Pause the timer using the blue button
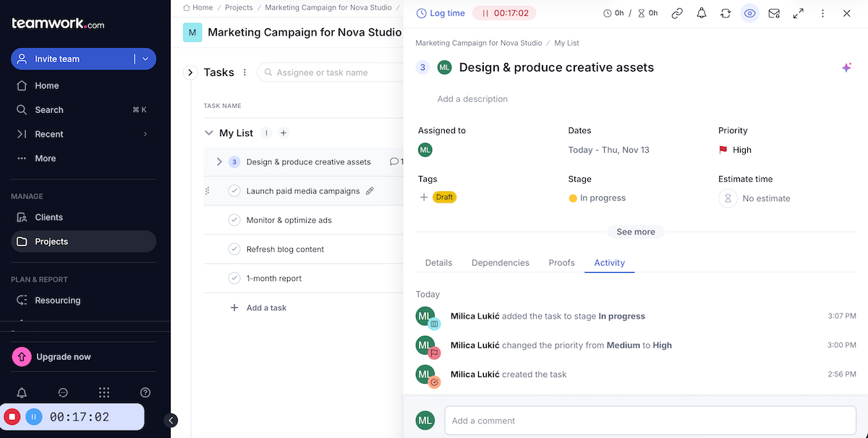The image size is (868, 438). (x=34, y=417)
